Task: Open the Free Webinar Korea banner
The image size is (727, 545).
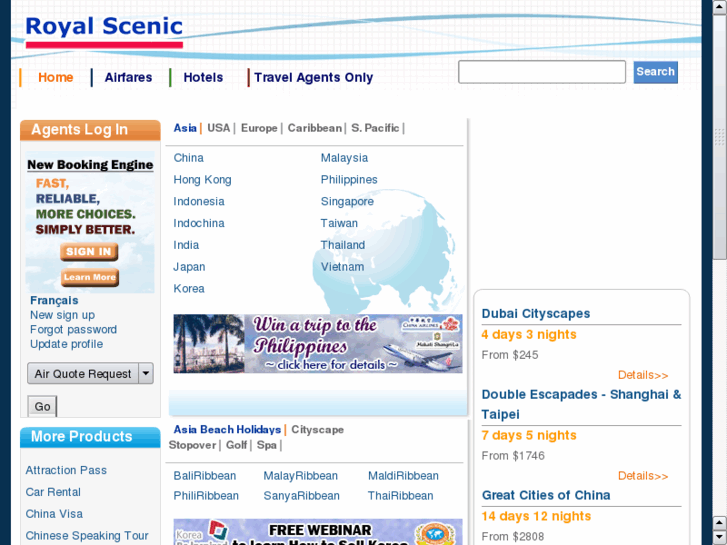Action: coord(318,532)
